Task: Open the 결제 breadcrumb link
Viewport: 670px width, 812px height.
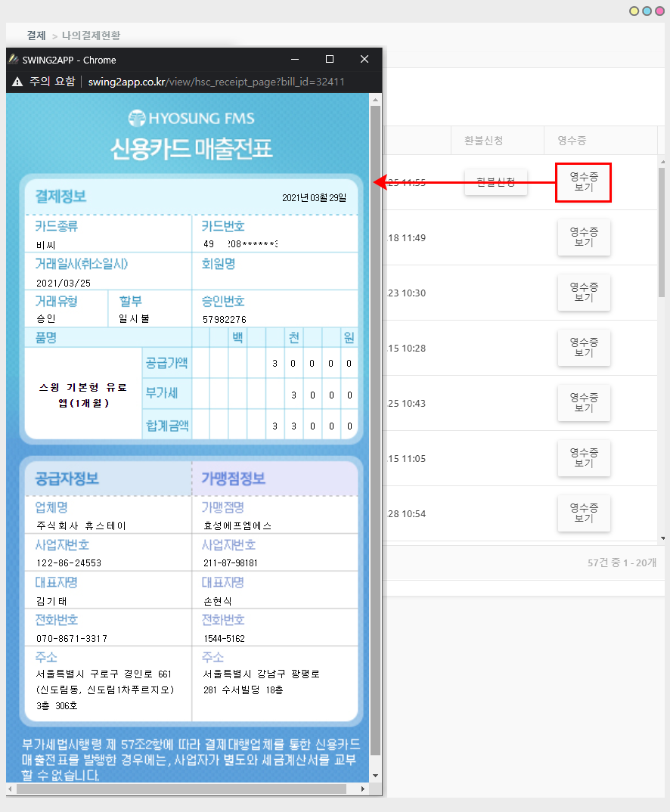Action: 36,35
